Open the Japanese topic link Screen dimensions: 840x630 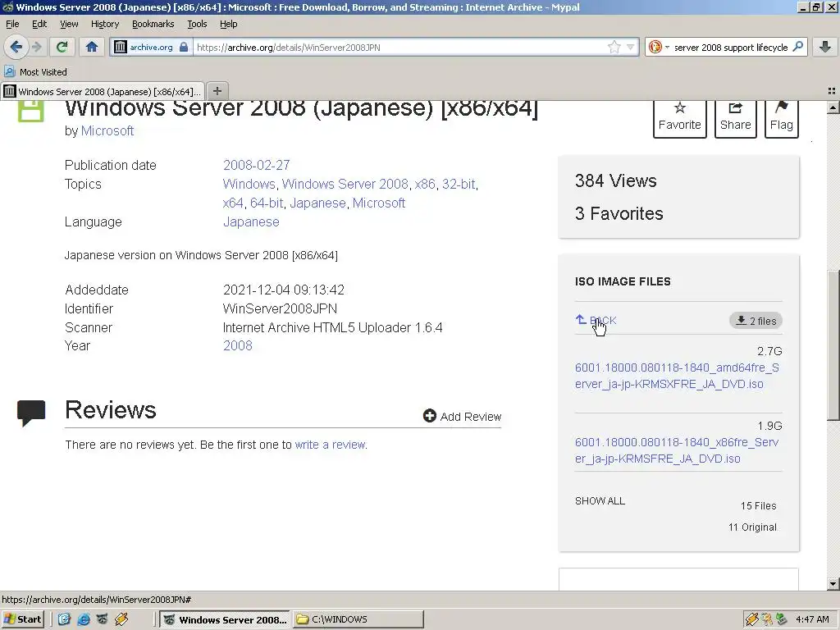coord(317,203)
